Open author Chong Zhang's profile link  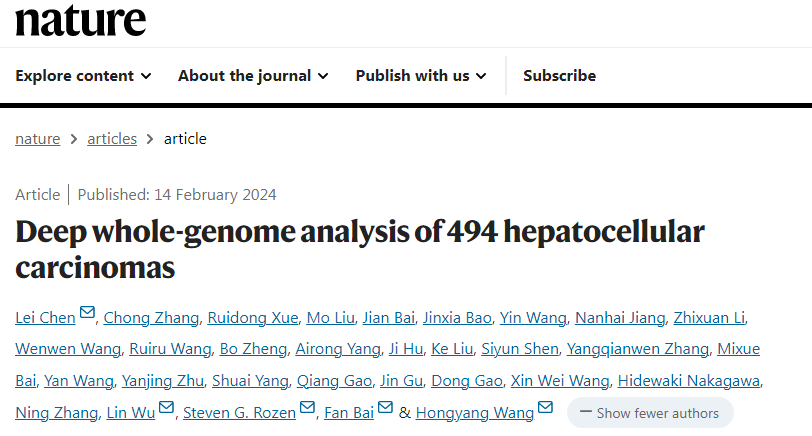[x=151, y=319]
